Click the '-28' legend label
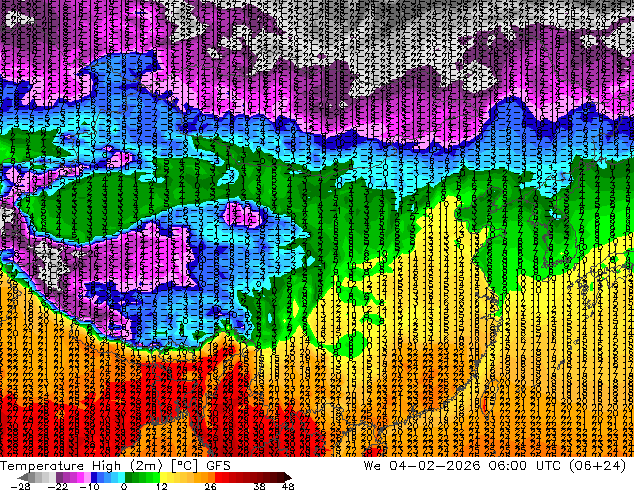634x490 pixels. pos(21,486)
